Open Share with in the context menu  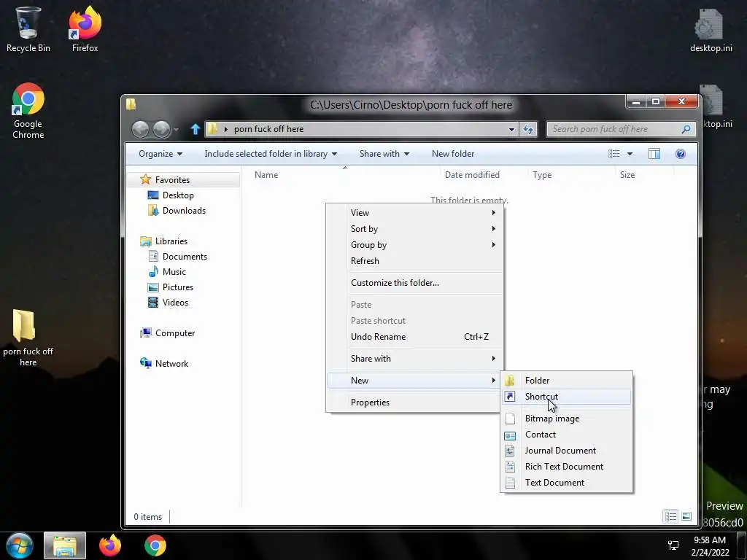coord(414,359)
